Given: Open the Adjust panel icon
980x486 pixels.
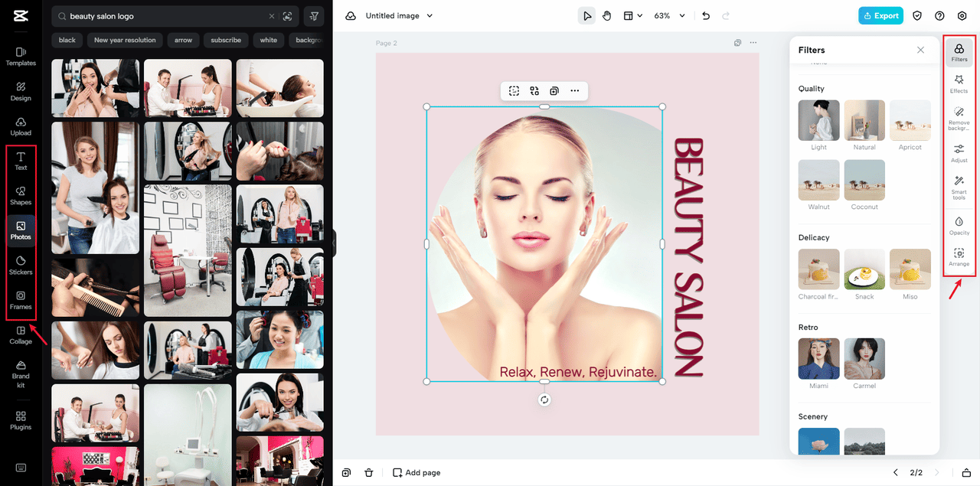Looking at the screenshot, I should (x=959, y=152).
